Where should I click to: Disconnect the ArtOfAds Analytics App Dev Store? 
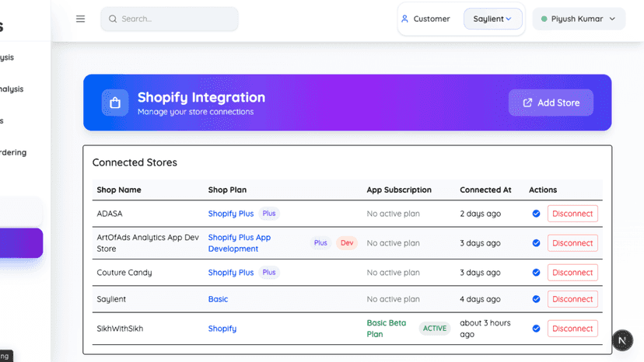572,243
